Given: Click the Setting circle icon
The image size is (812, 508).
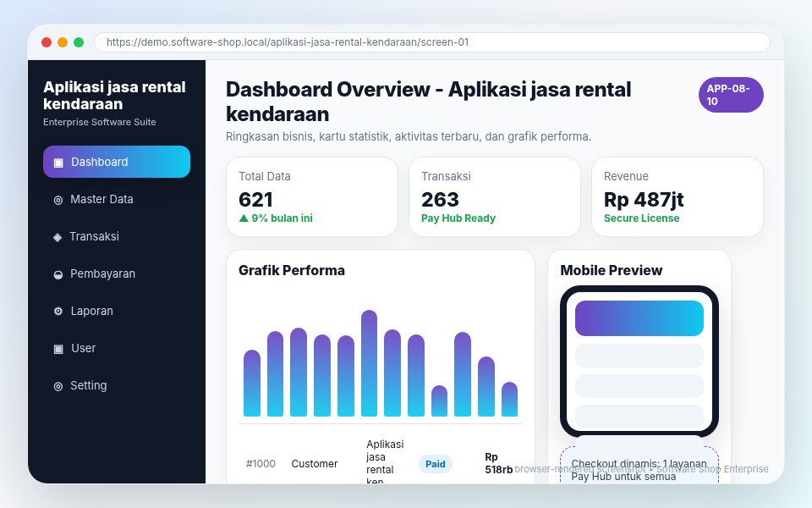Looking at the screenshot, I should (58, 386).
